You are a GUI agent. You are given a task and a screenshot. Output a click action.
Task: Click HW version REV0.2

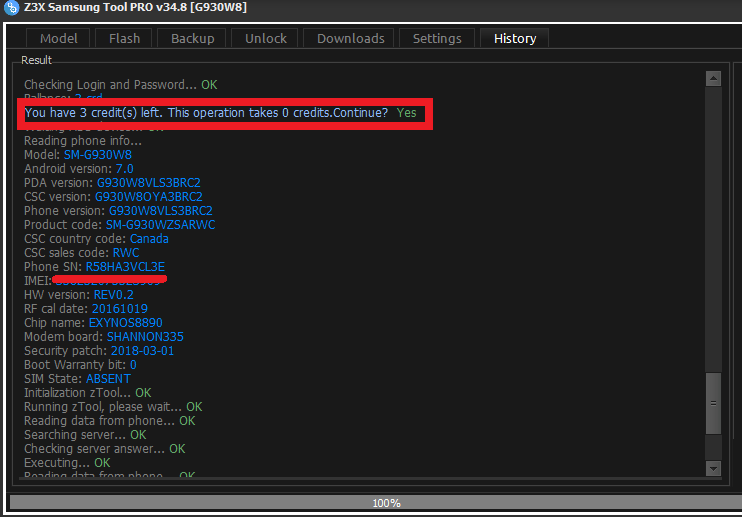114,295
